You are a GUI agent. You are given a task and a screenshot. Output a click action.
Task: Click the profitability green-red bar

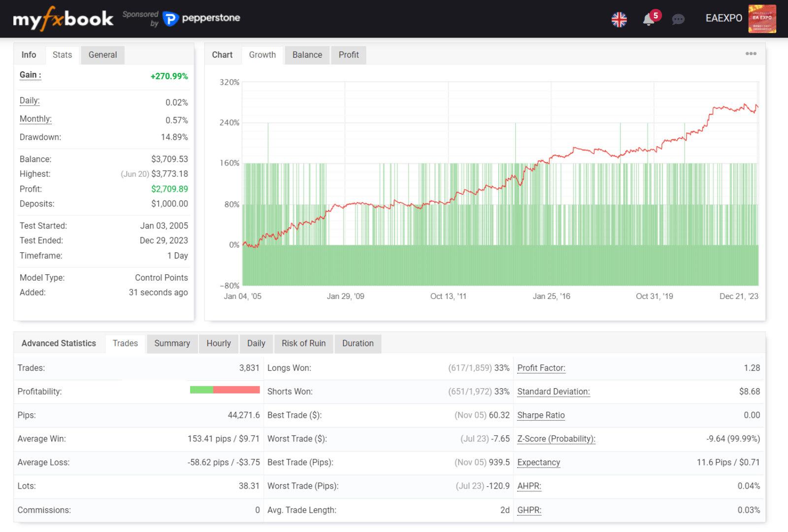[225, 390]
